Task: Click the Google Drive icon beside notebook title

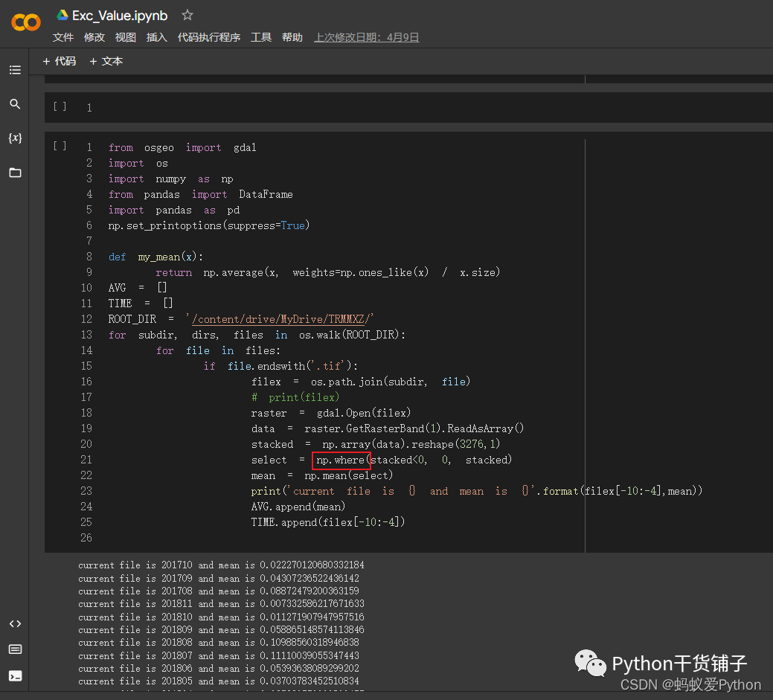Action: tap(62, 16)
